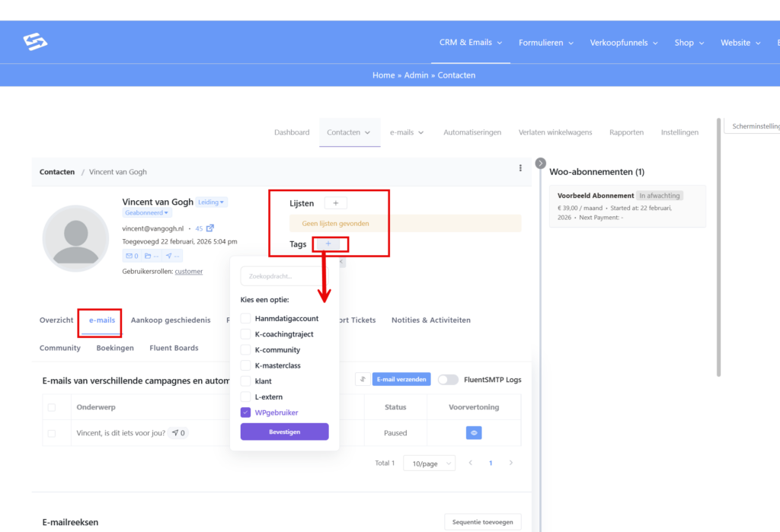Check the K-community tag checkbox

pyautogui.click(x=245, y=350)
